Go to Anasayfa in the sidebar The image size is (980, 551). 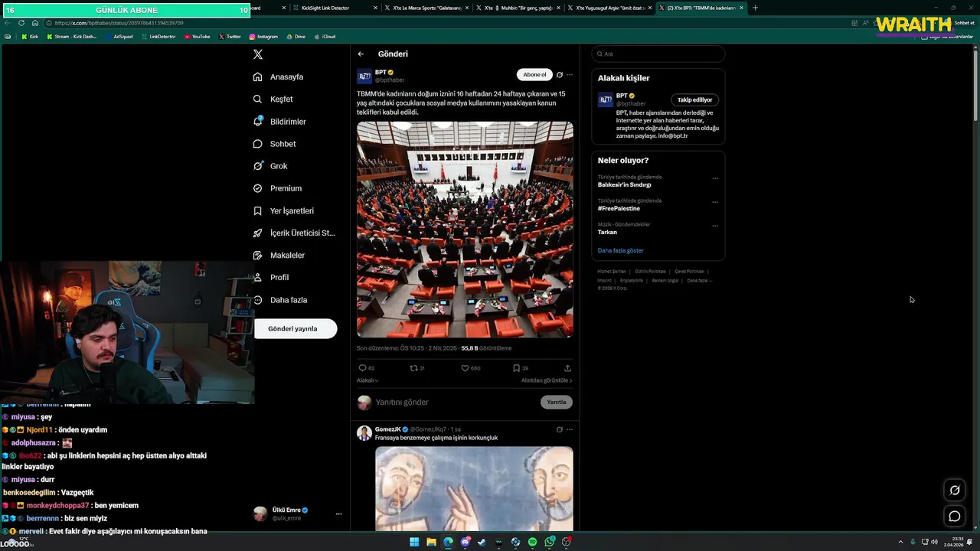pyautogui.click(x=279, y=77)
